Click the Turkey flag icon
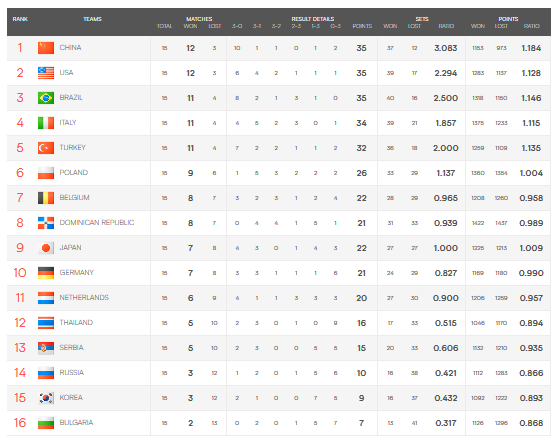556x444 pixels. coord(46,148)
